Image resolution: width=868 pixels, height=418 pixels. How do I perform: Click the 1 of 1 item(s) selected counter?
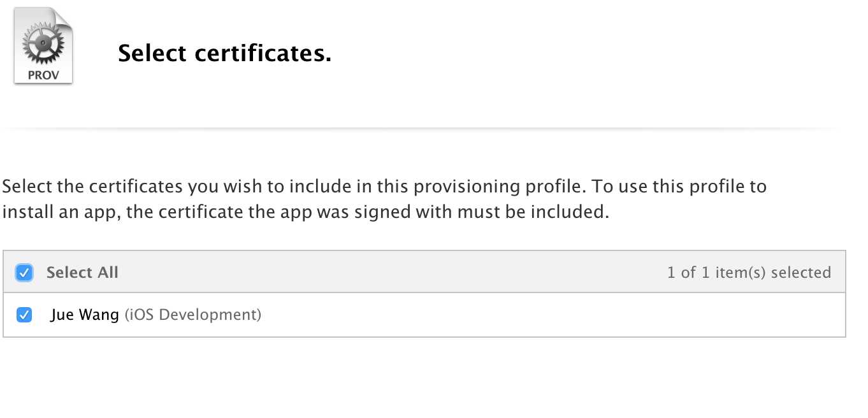[x=749, y=273]
